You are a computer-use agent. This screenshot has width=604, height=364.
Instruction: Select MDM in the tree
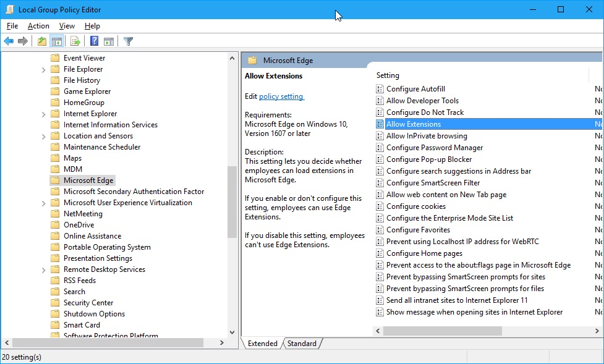[73, 169]
